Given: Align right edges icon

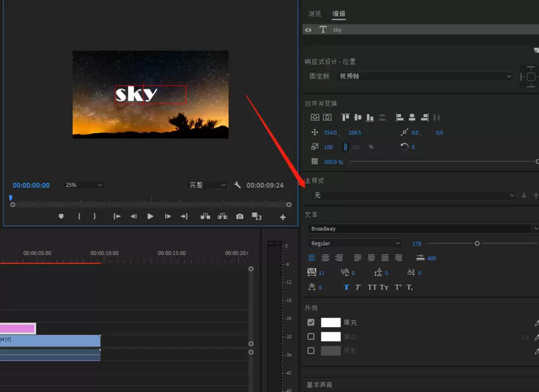Looking at the screenshot, I should pyautogui.click(x=425, y=118).
